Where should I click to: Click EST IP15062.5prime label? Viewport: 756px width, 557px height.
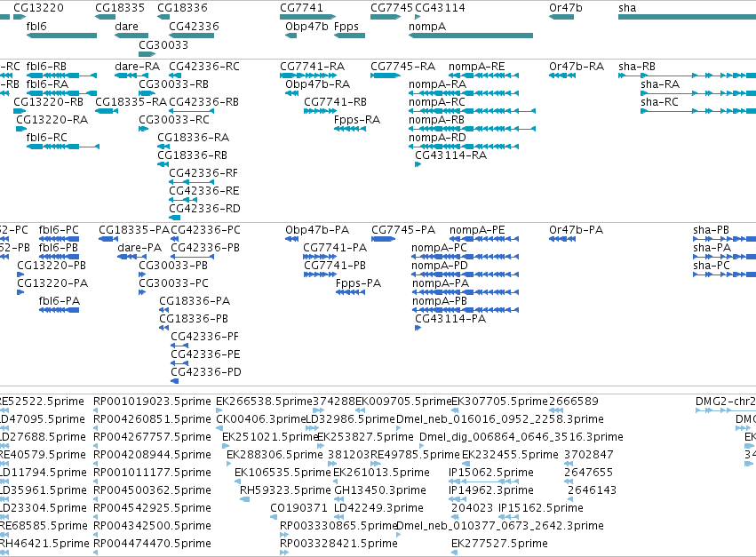(490, 472)
